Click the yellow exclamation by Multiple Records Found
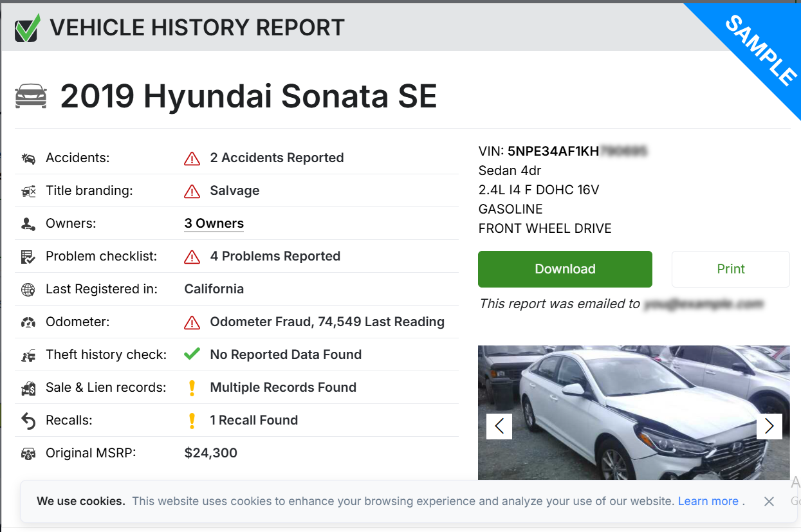The height and width of the screenshot is (532, 801). [191, 388]
